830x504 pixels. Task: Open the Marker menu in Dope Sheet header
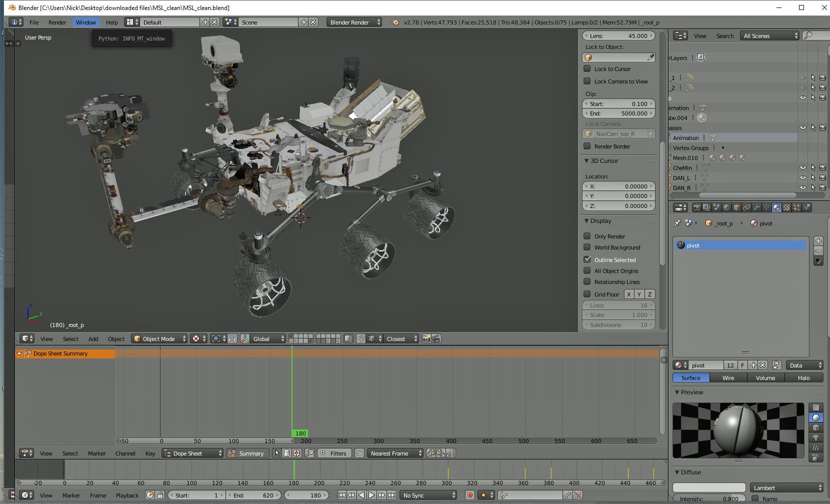[96, 453]
